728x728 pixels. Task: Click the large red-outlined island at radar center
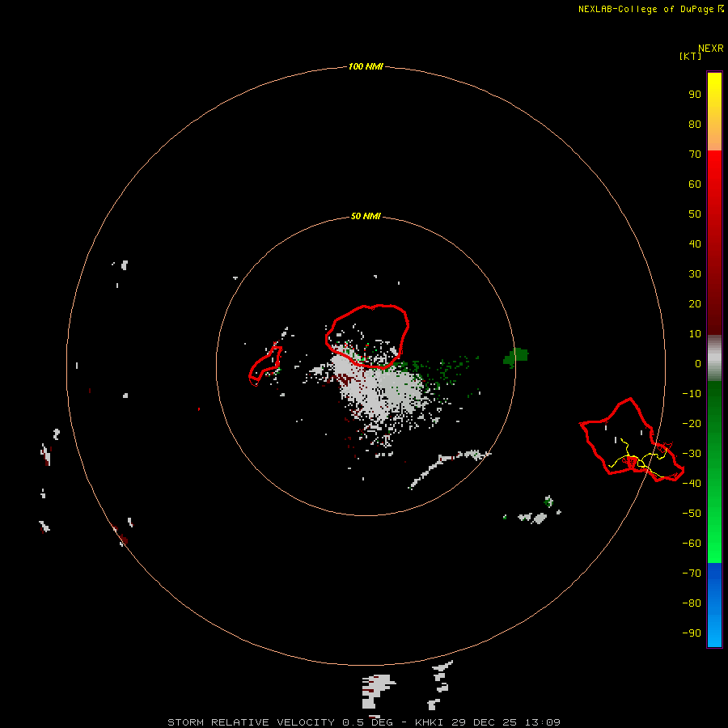click(367, 336)
